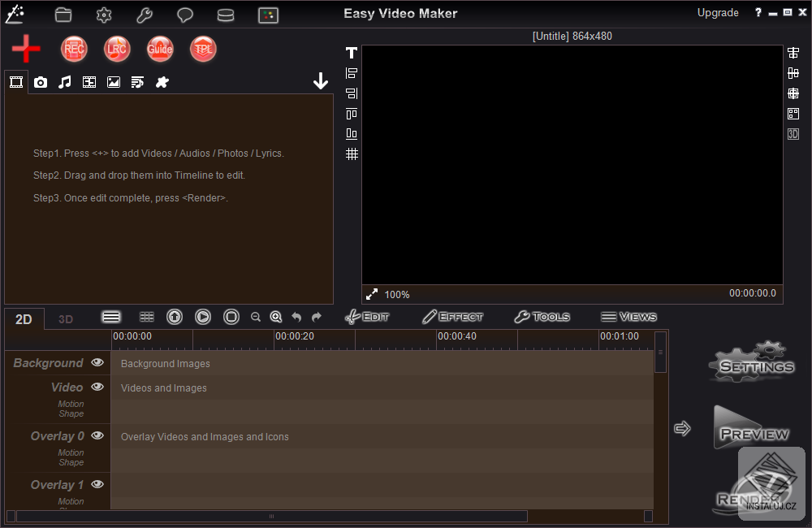Viewport: 812px width, 528px height.
Task: Click the database disk icon in the title bar
Action: tap(225, 15)
